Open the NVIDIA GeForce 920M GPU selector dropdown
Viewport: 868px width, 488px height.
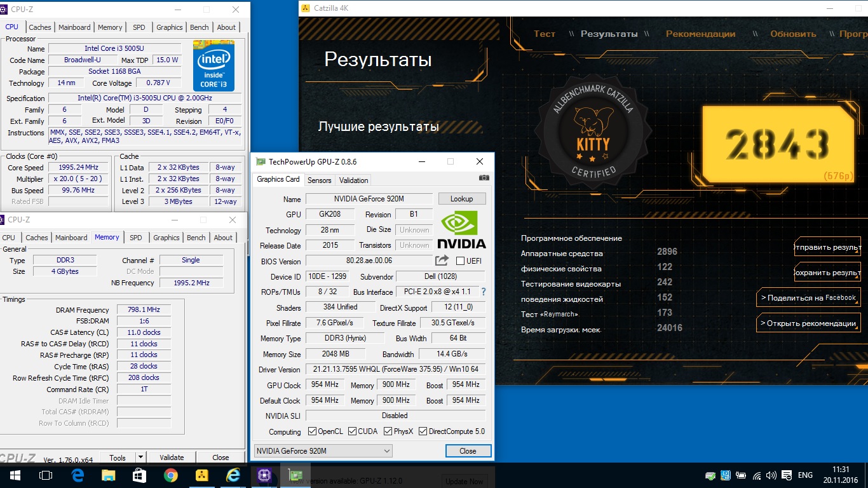[323, 451]
